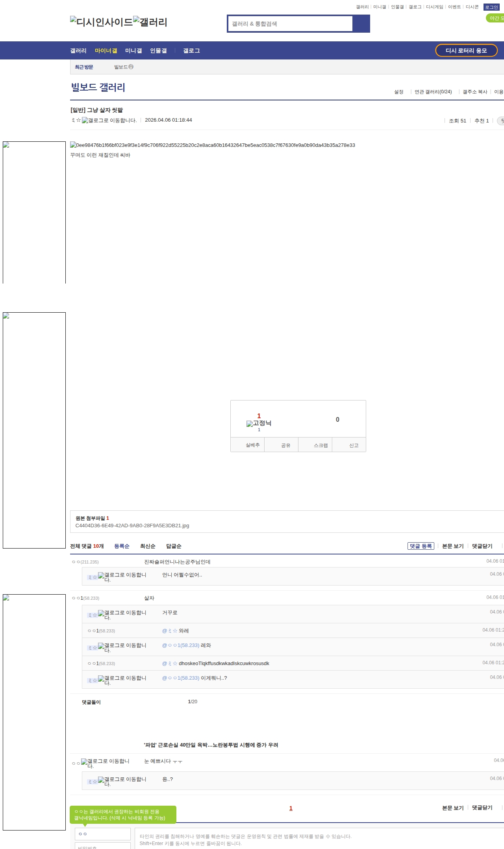Image resolution: width=504 pixels, height=849 pixels.
Task: Go to comment page 1
Action: point(291,808)
